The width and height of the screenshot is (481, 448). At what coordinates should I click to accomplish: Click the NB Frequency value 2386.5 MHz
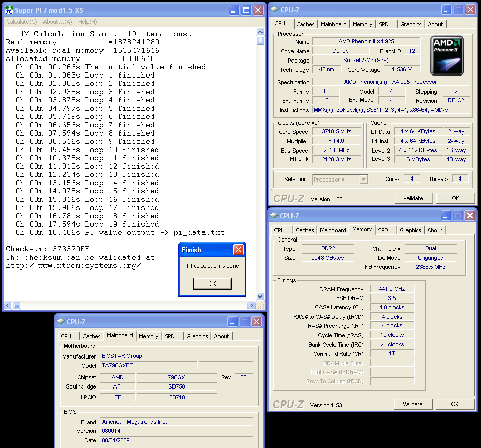point(430,267)
